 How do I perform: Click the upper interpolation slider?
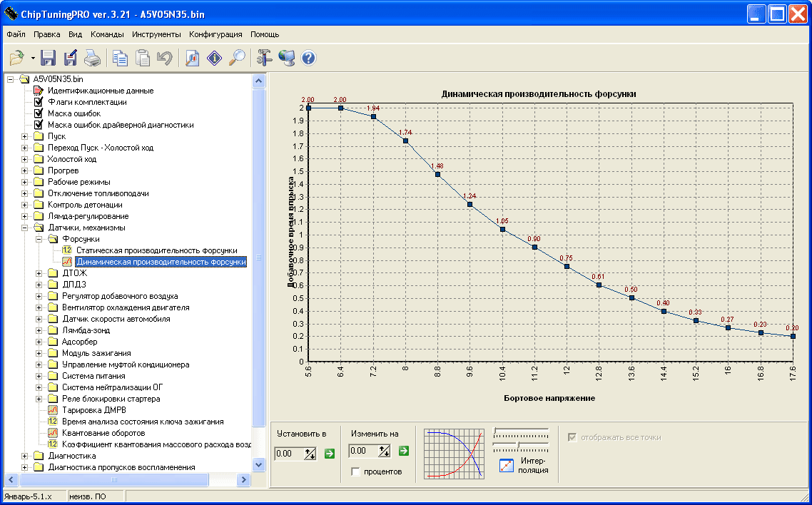520,431
